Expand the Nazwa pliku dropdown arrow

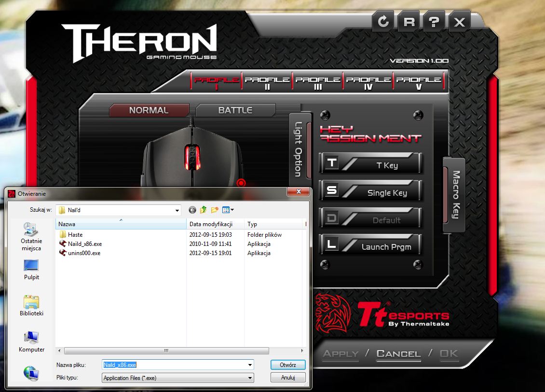pos(250,365)
